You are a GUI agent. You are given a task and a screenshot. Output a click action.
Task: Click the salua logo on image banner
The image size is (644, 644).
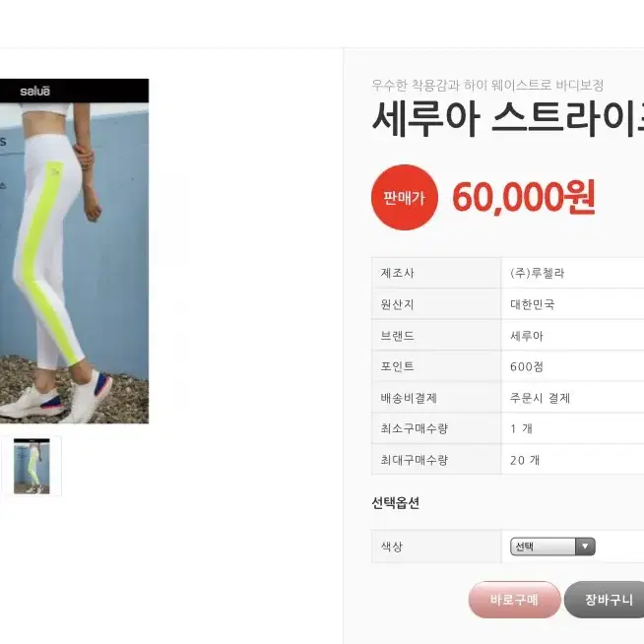tap(34, 91)
